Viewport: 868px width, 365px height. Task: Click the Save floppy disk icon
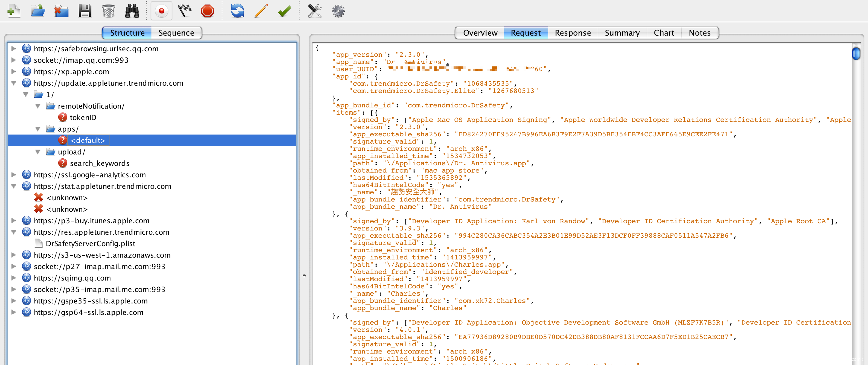point(85,11)
